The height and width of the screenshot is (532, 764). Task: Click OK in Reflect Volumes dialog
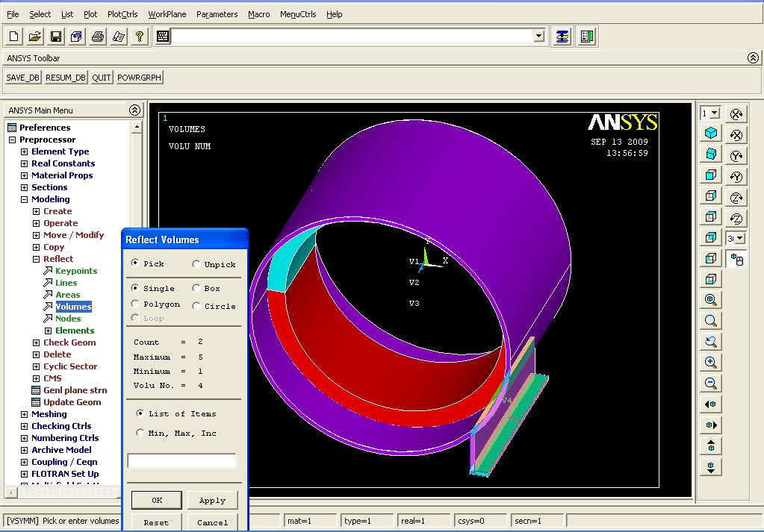pos(157,500)
